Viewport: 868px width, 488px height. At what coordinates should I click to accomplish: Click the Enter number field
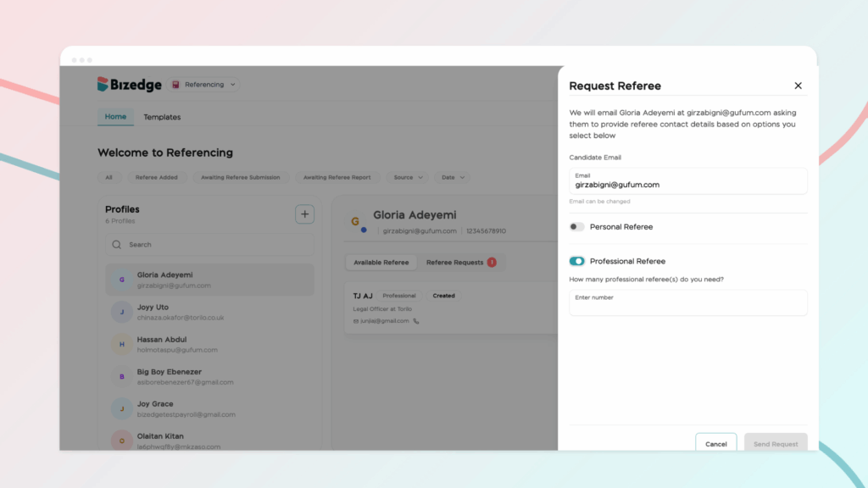click(688, 302)
